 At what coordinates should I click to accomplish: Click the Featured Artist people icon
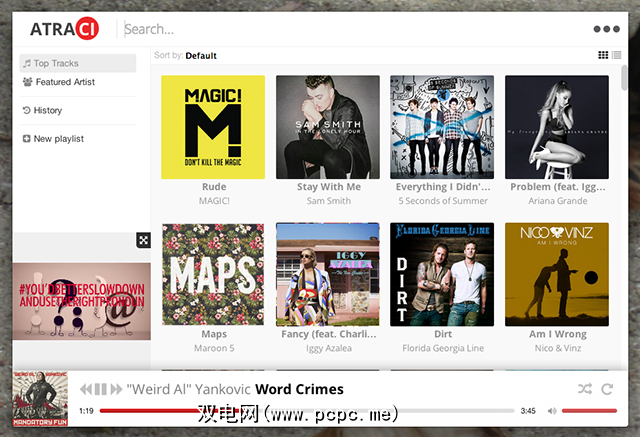27,82
